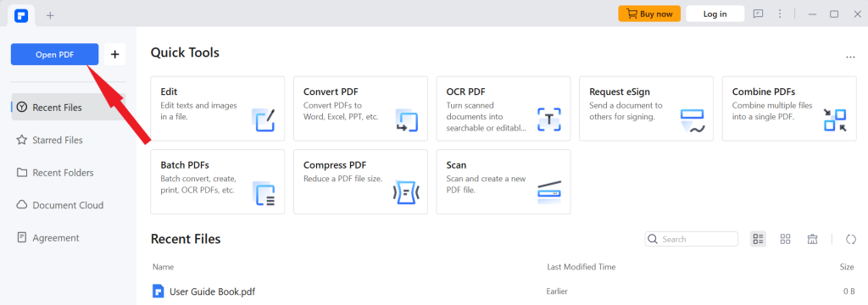Click the clock icon next to Recent Files

[21, 108]
